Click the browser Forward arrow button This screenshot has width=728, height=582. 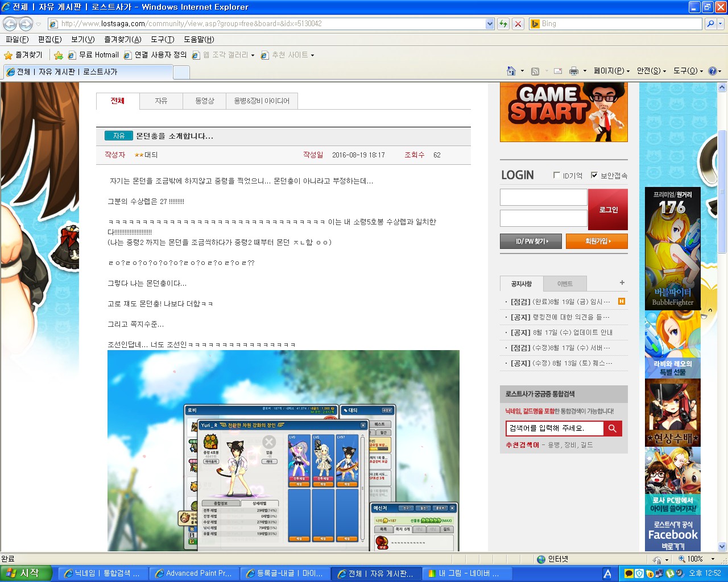pos(26,24)
